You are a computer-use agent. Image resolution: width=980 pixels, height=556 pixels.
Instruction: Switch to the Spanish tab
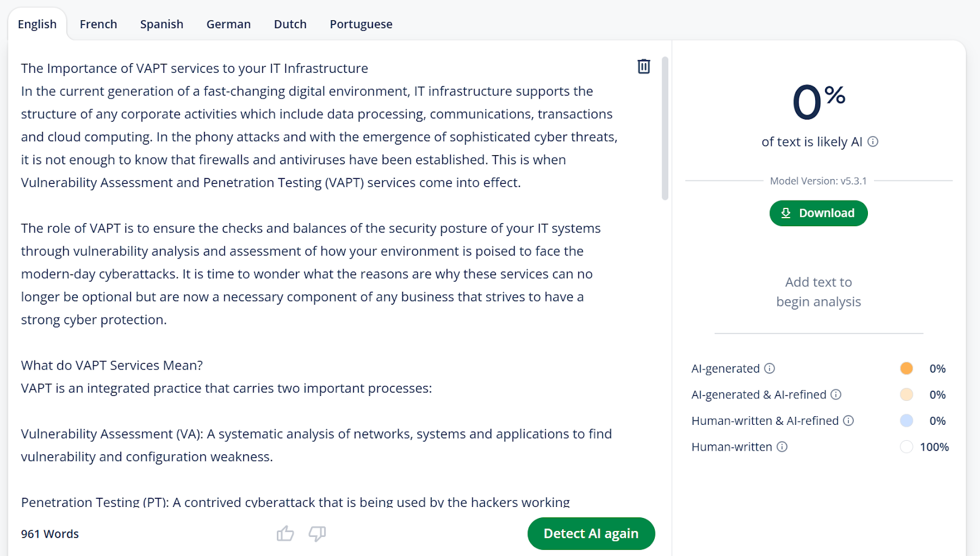coord(162,24)
